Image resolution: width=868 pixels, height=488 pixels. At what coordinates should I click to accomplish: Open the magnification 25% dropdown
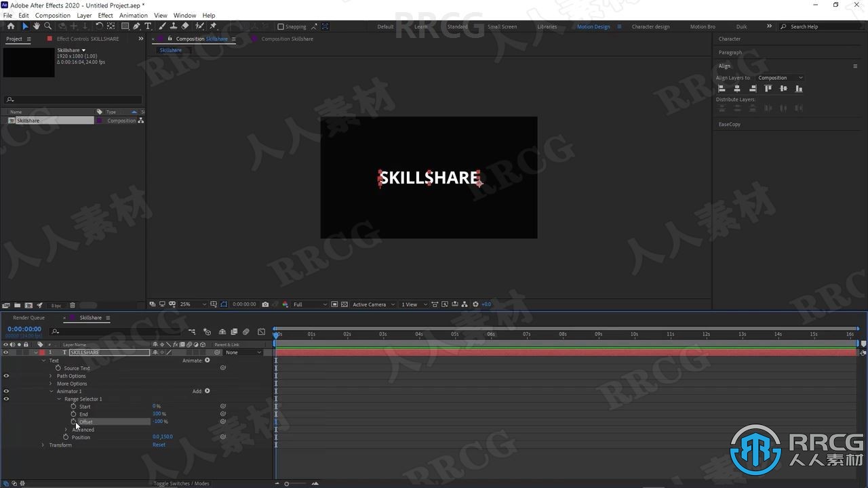click(193, 304)
